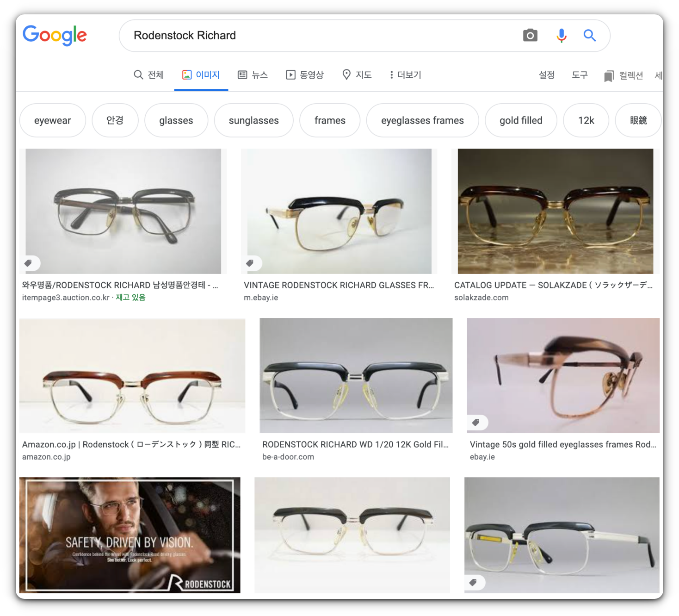Open Vintage 50s gold filled eyeglasses link

click(563, 444)
